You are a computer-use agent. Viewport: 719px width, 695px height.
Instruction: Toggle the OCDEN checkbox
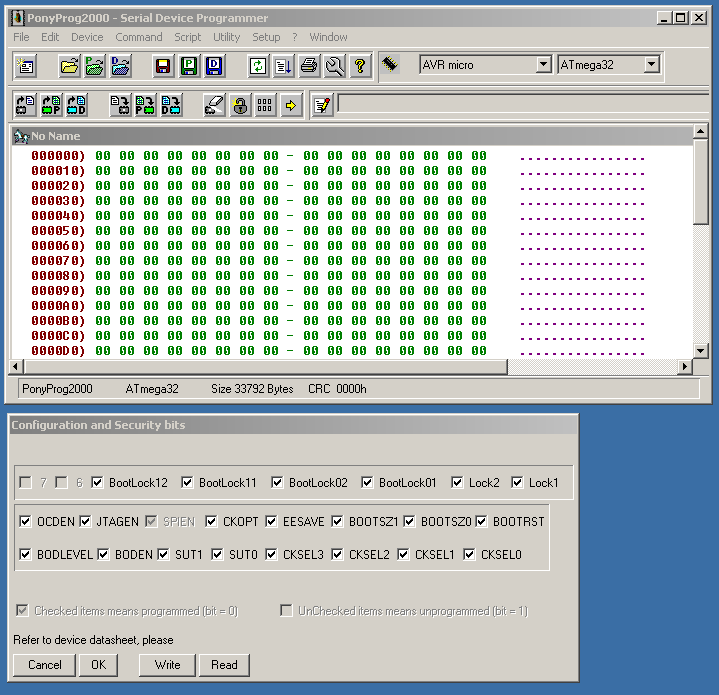(25, 521)
